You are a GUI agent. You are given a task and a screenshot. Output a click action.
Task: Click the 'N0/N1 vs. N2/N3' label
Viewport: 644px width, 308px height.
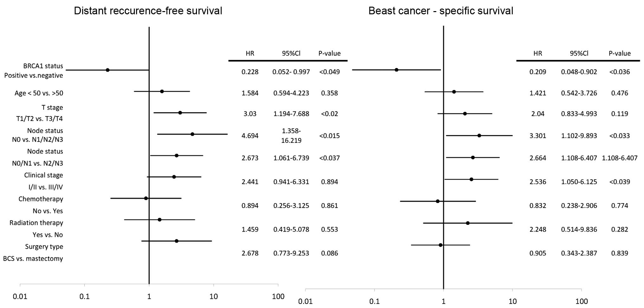37,163
